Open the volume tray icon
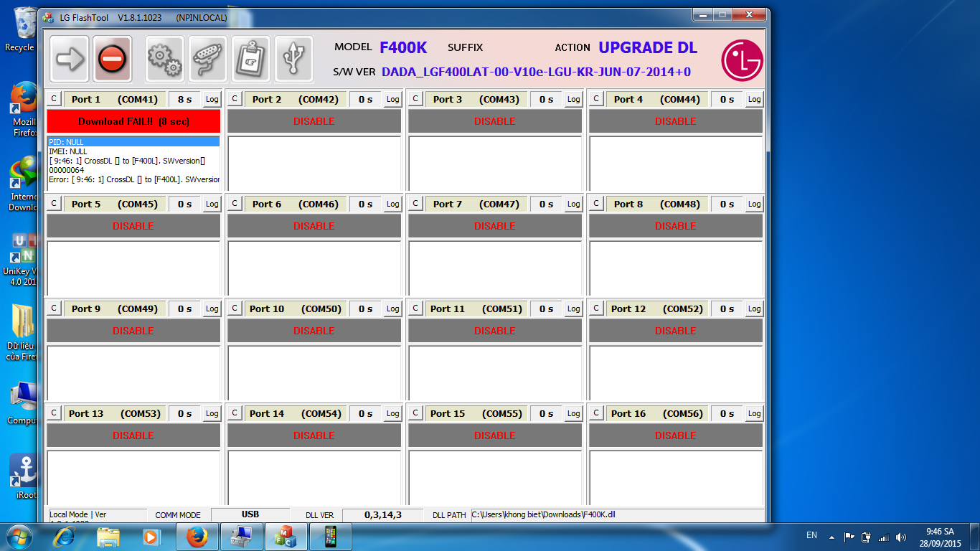This screenshot has width=980, height=551. click(x=901, y=537)
